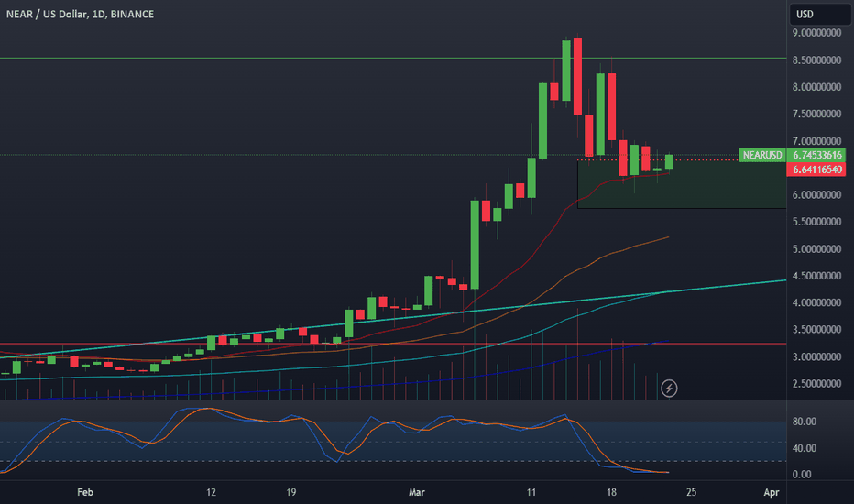Click the 12 date label on time axis

click(211, 493)
